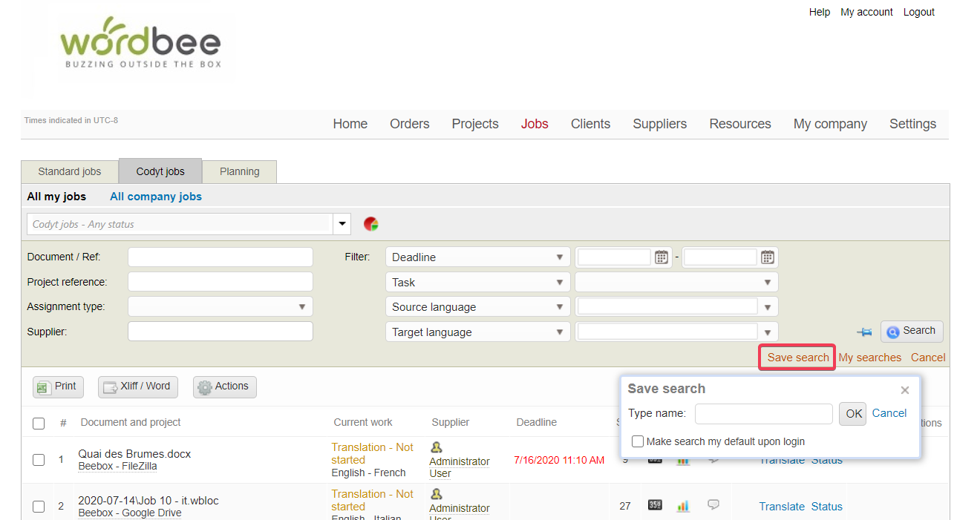The height and width of the screenshot is (520, 980).
Task: Open bar chart statistics icon for job 2
Action: pos(683,506)
